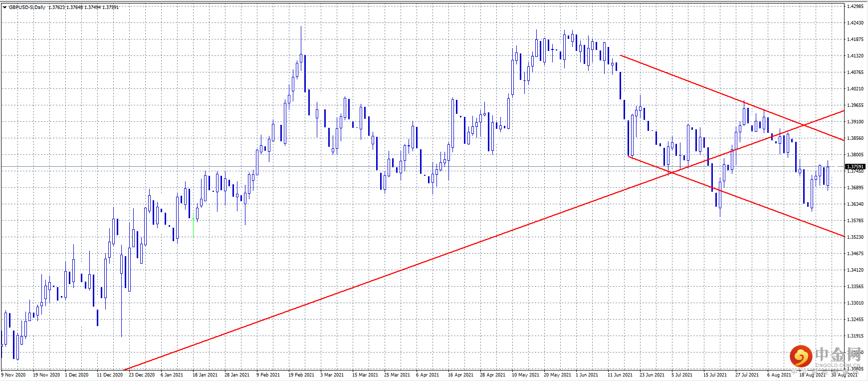Select the lower descending red channel line
Screen dimensions: 868x381
click(x=736, y=197)
